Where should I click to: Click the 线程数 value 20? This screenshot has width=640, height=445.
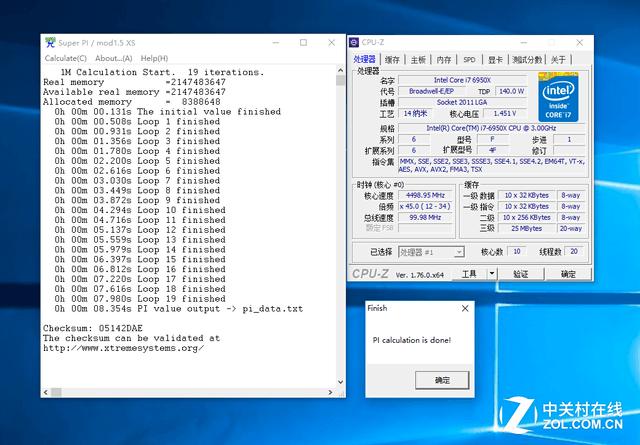[x=574, y=251]
